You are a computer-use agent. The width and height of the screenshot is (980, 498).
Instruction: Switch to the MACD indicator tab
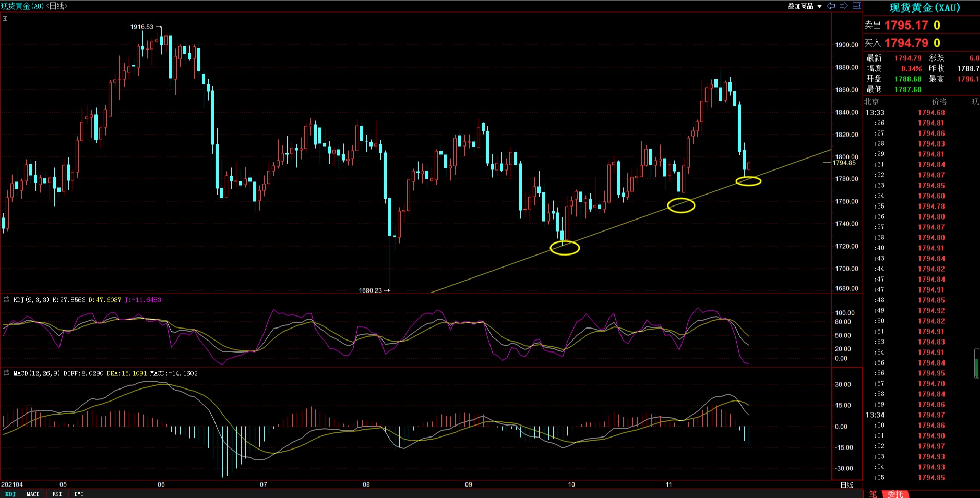point(33,494)
